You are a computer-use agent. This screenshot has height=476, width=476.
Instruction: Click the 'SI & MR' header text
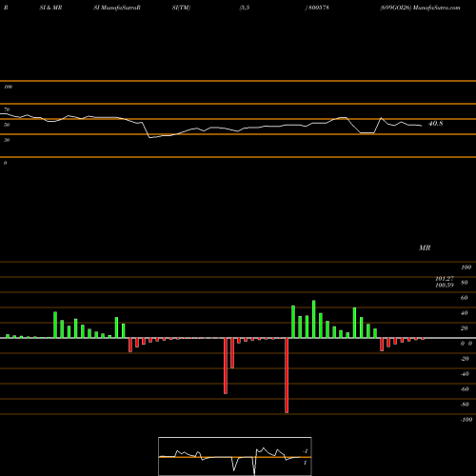(50, 8)
